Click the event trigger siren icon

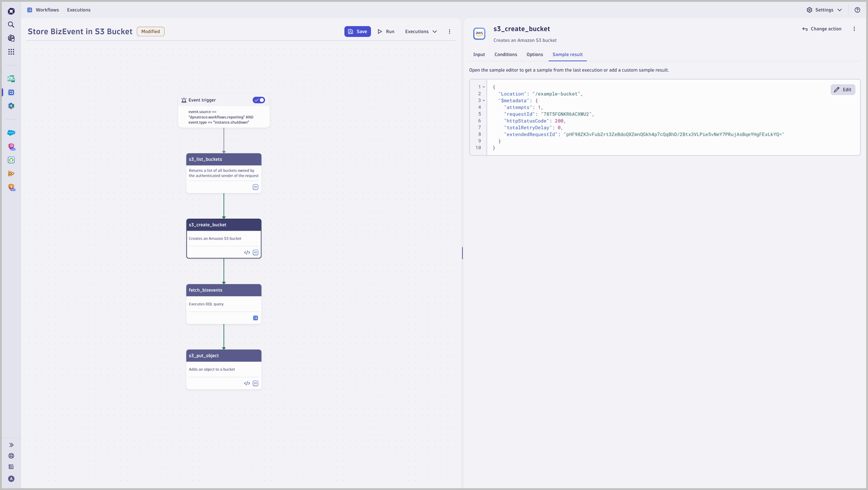coord(184,100)
